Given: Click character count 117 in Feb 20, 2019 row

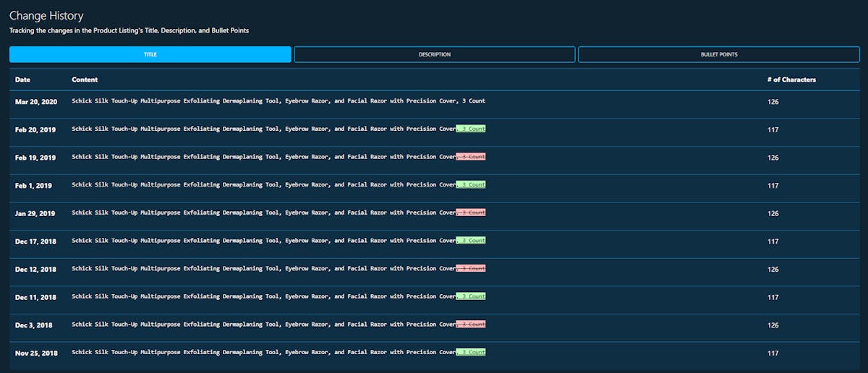Looking at the screenshot, I should tap(773, 129).
